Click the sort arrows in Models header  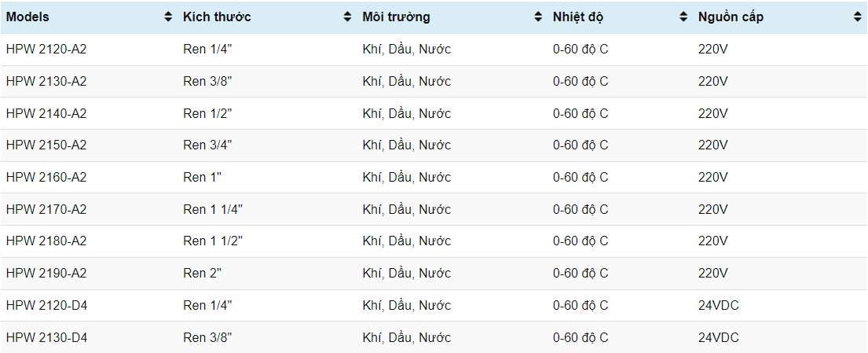pyautogui.click(x=168, y=17)
